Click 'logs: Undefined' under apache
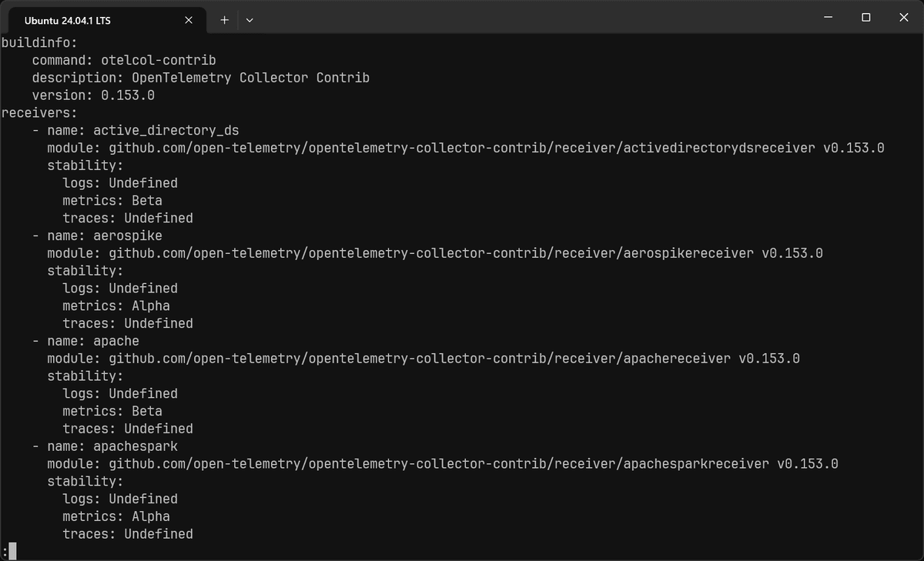 point(120,393)
